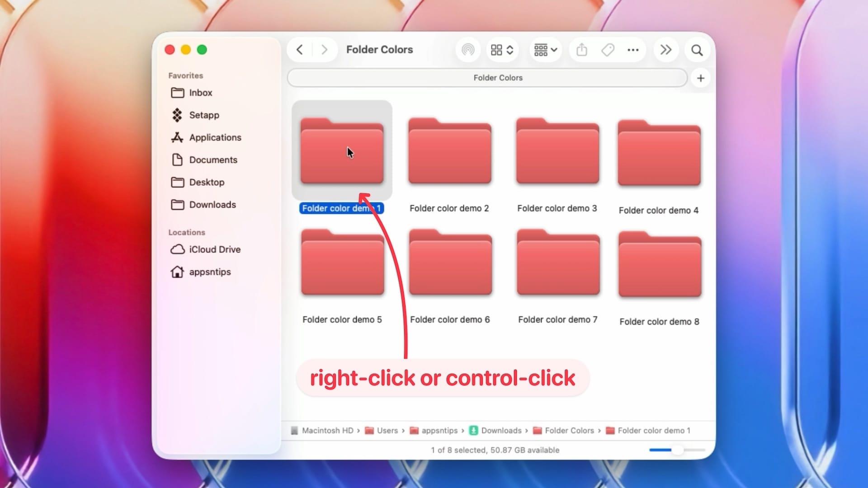Open AirDrop from the toolbar

468,50
